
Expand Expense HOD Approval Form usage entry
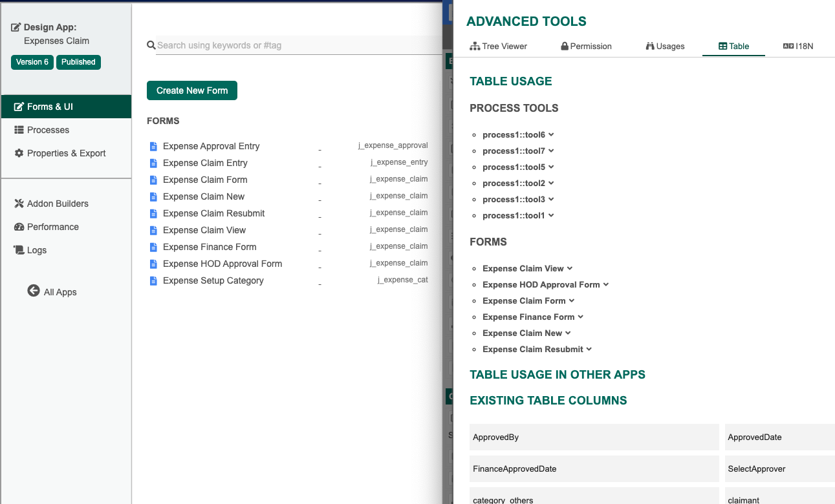point(605,284)
